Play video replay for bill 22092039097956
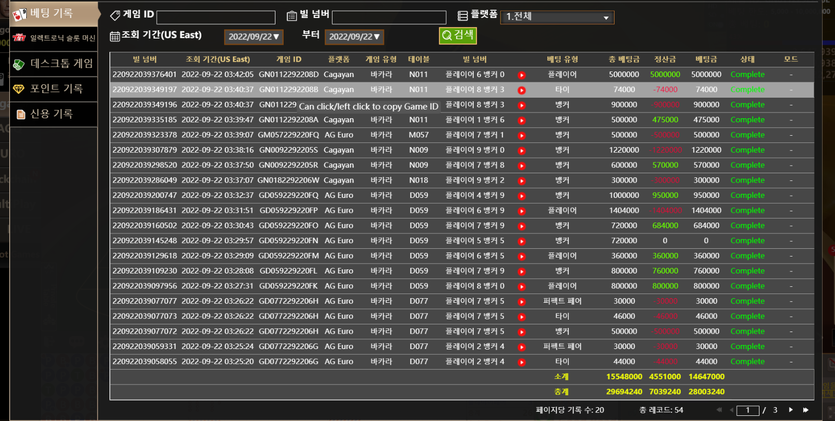This screenshot has height=421, width=835. (521, 286)
